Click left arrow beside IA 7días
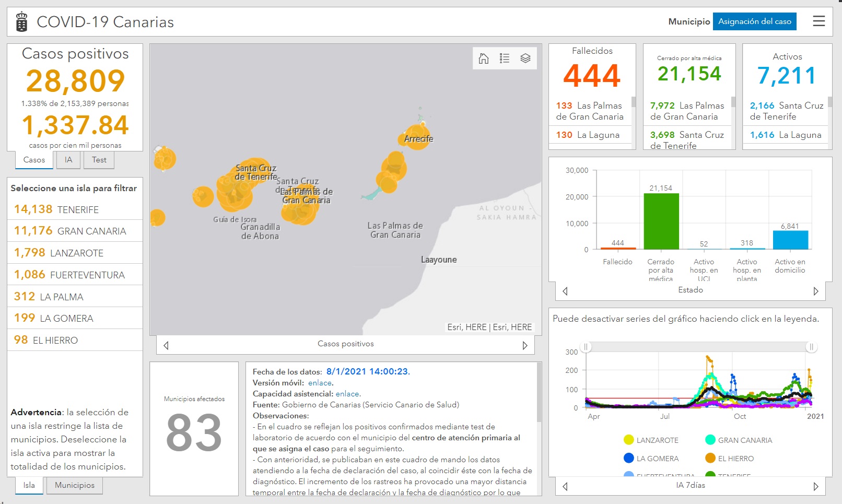Image resolution: width=842 pixels, height=504 pixels. click(565, 486)
